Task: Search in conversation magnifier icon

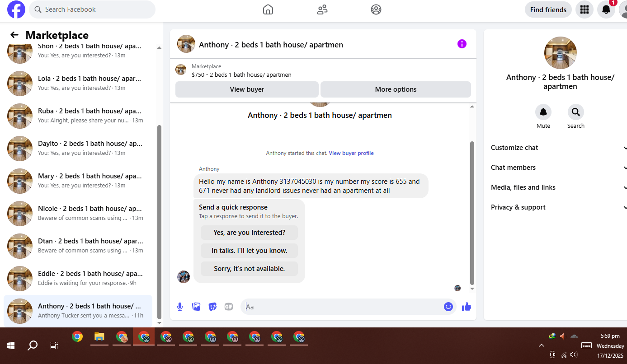Action: click(576, 112)
